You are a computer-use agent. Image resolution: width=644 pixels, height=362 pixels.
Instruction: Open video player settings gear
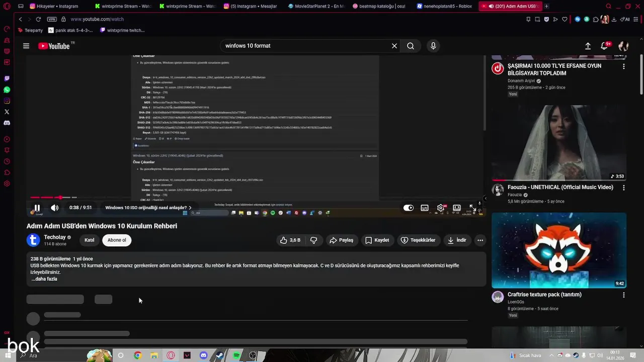441,208
